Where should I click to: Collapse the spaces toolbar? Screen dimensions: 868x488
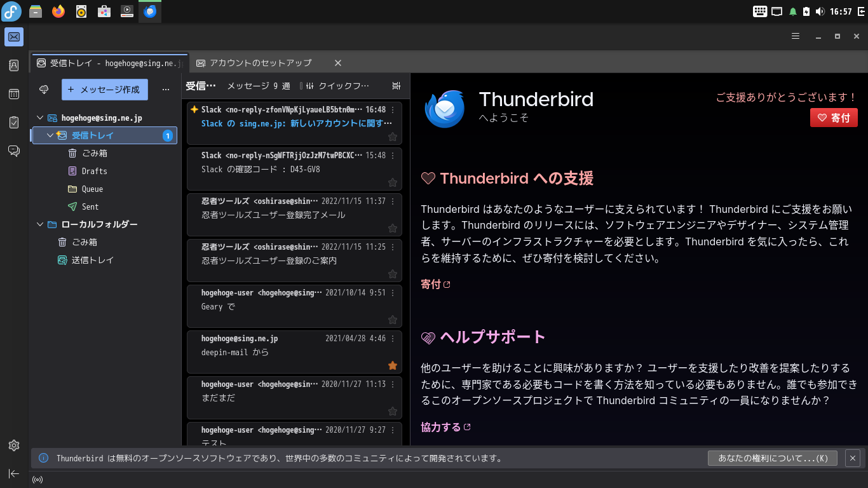[14, 473]
